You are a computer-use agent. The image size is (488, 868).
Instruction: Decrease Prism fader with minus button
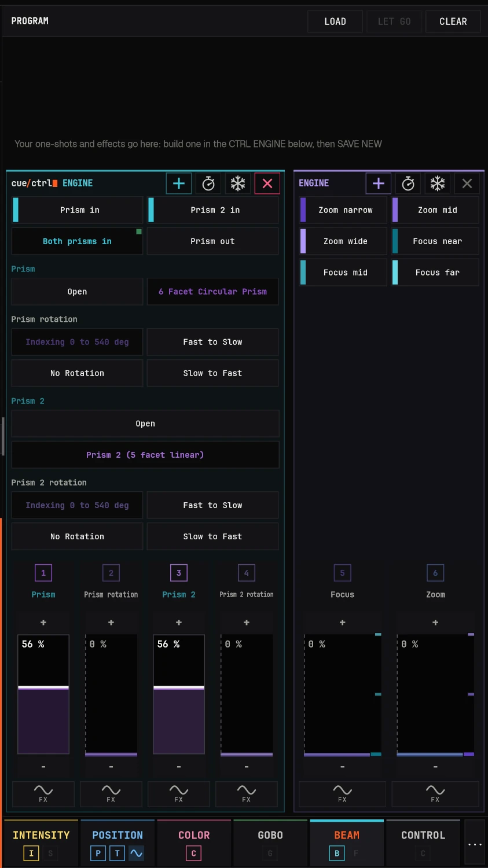[43, 767]
